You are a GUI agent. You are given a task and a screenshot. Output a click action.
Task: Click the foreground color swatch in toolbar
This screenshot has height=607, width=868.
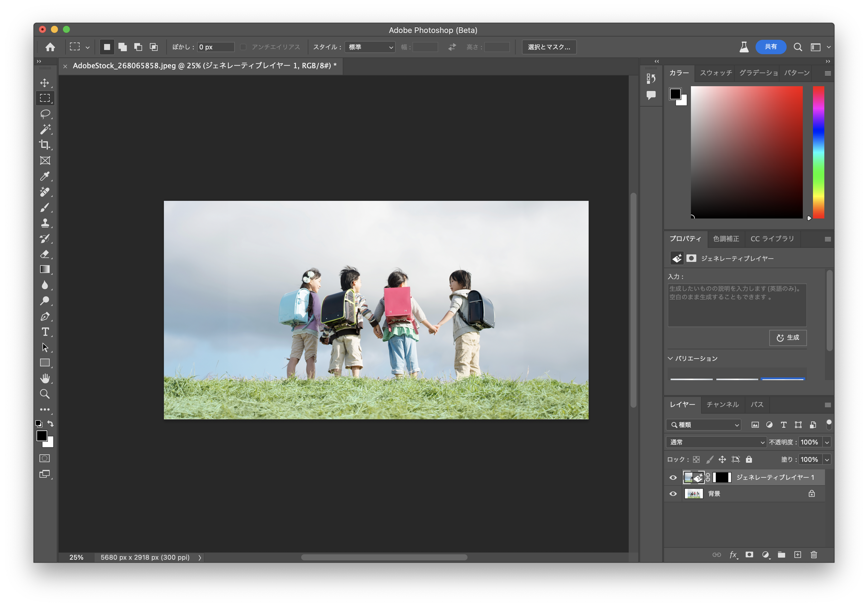tap(42, 436)
